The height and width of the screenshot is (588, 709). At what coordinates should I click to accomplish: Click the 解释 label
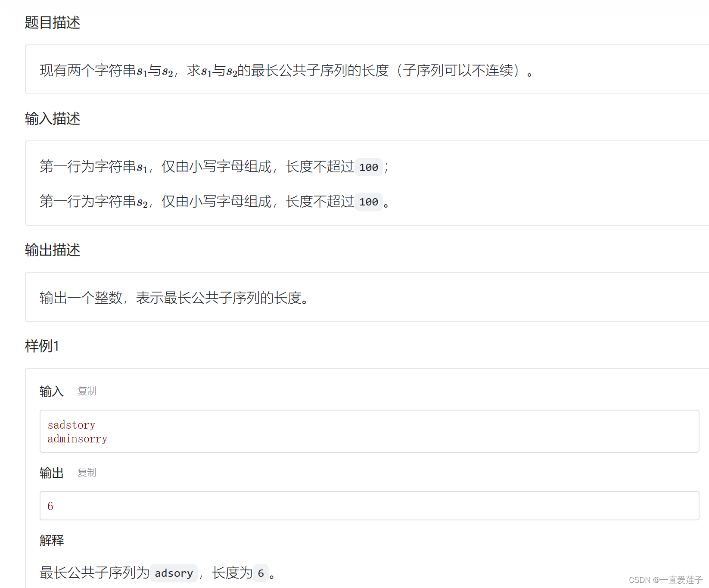click(x=52, y=540)
